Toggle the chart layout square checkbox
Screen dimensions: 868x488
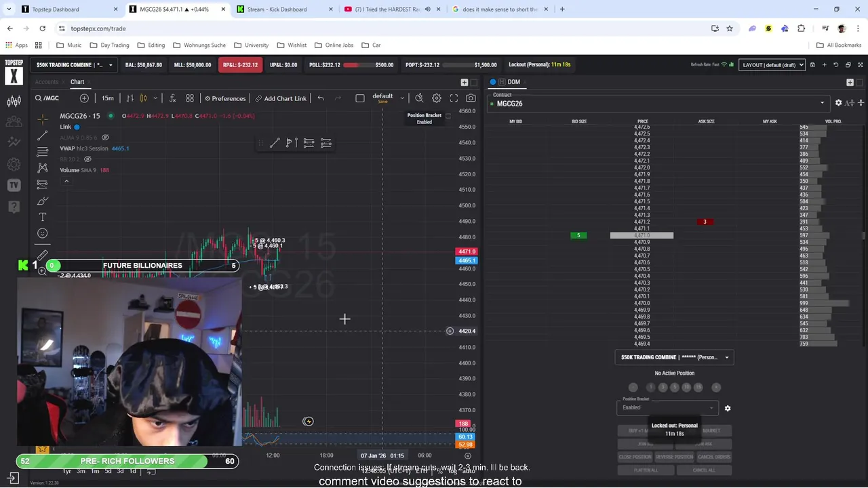(360, 98)
